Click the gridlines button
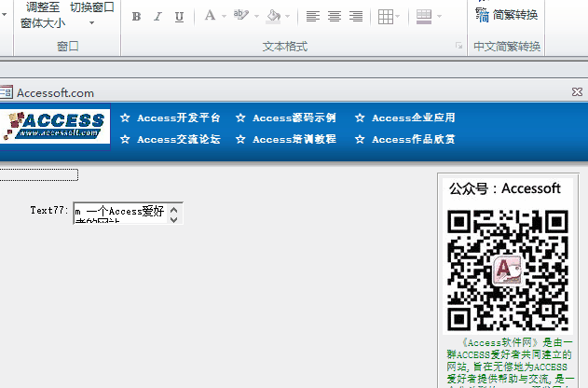The width and height of the screenshot is (588, 388). pyautogui.click(x=386, y=17)
